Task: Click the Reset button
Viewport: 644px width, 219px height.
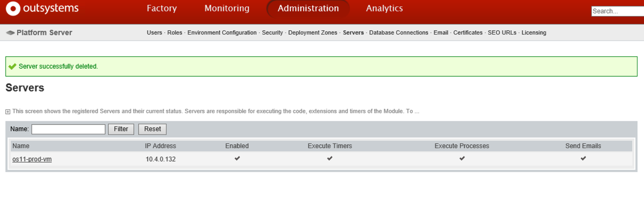Action: click(x=152, y=129)
